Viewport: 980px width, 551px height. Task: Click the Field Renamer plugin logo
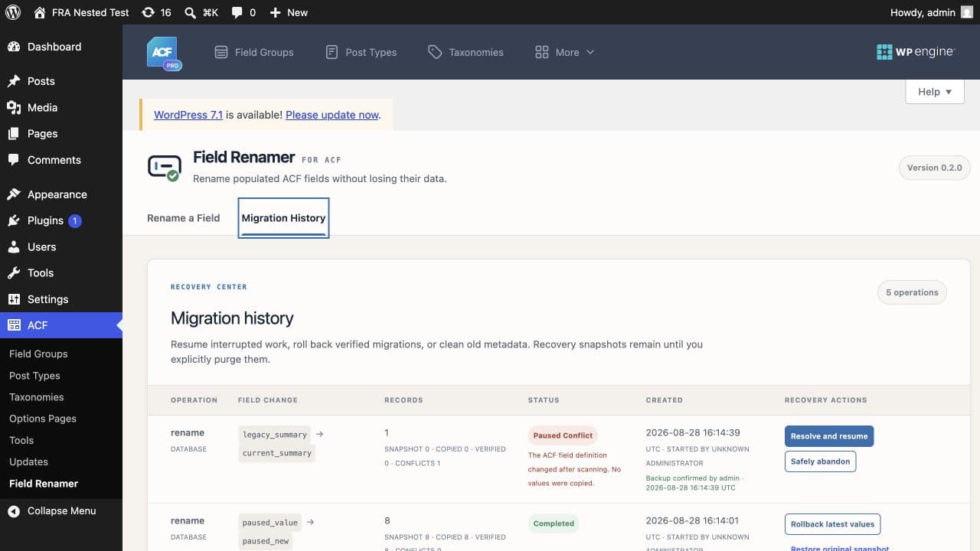tap(164, 168)
